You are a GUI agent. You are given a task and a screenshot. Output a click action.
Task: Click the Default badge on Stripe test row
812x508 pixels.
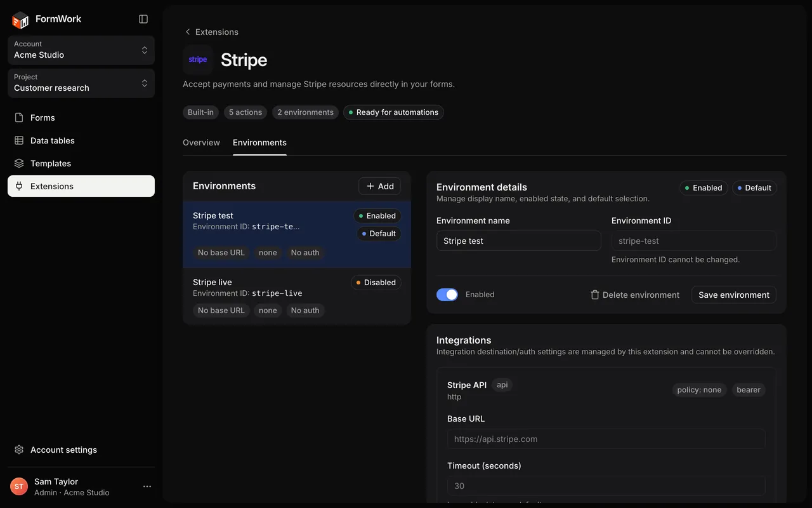[379, 234]
